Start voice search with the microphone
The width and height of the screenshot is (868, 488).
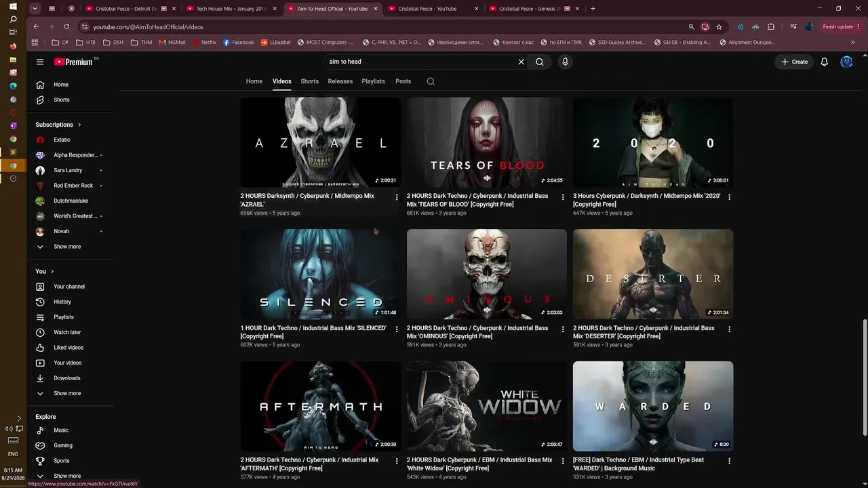[565, 62]
